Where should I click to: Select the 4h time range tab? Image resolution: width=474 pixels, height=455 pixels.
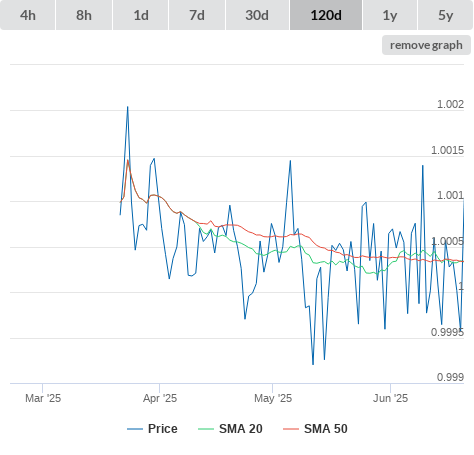pos(28,15)
